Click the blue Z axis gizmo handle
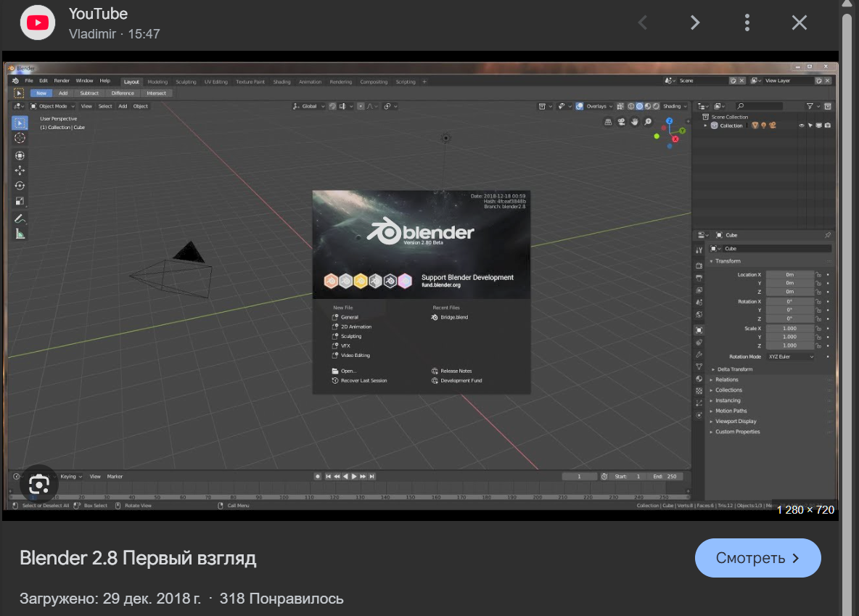This screenshot has height=616, width=859. tap(669, 120)
